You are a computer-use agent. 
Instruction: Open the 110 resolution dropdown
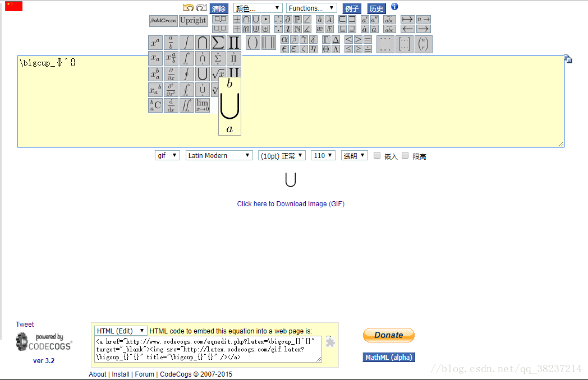pos(323,155)
